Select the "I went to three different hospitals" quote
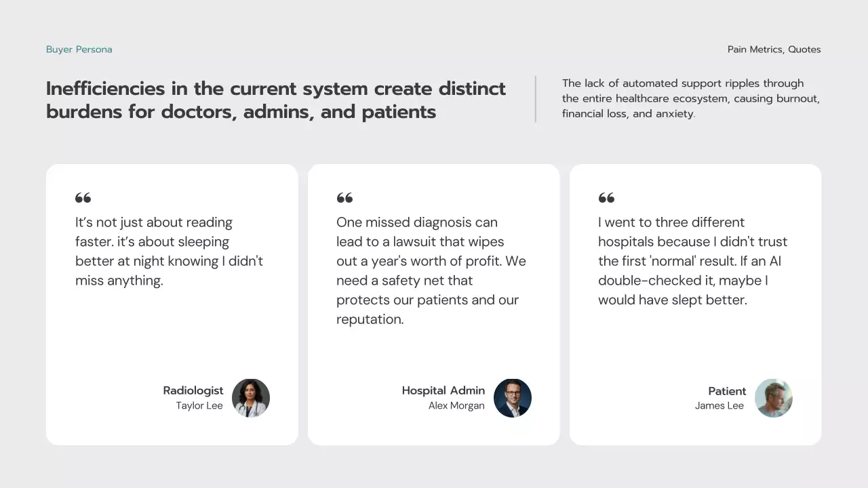Viewport: 868px width, 488px height. (x=692, y=261)
